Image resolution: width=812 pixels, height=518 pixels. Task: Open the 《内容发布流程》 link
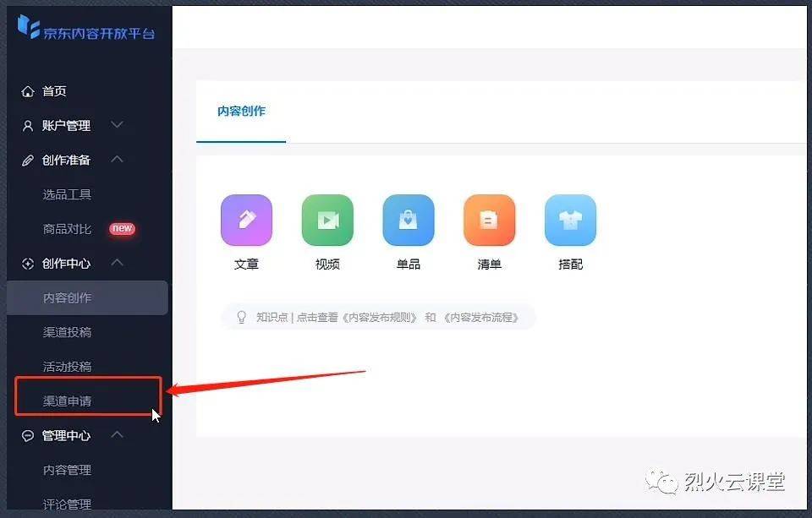[480, 317]
